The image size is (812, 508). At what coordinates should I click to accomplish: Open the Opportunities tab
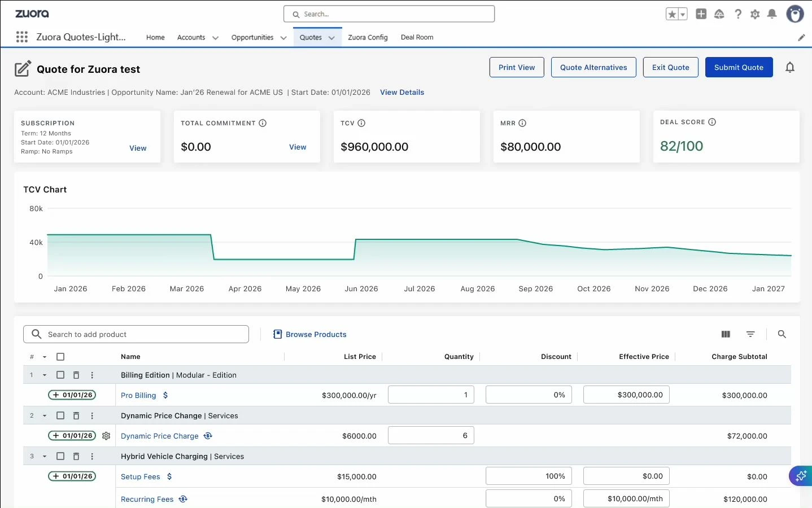point(252,37)
